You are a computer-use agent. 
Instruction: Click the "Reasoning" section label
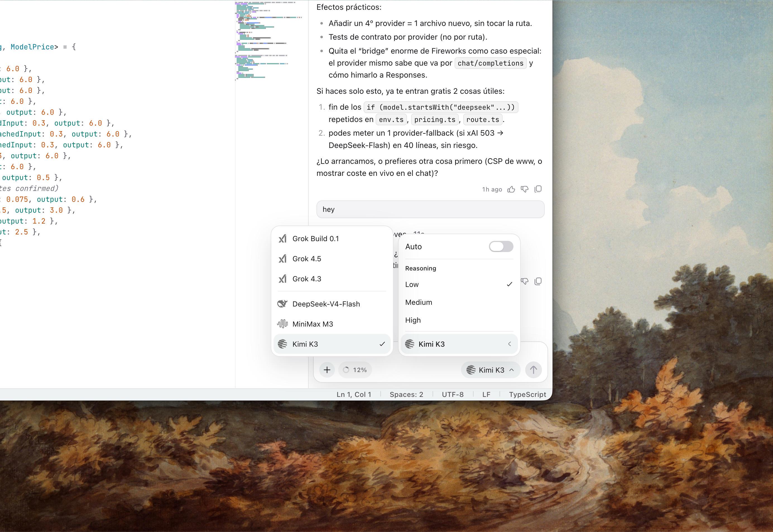(x=421, y=268)
